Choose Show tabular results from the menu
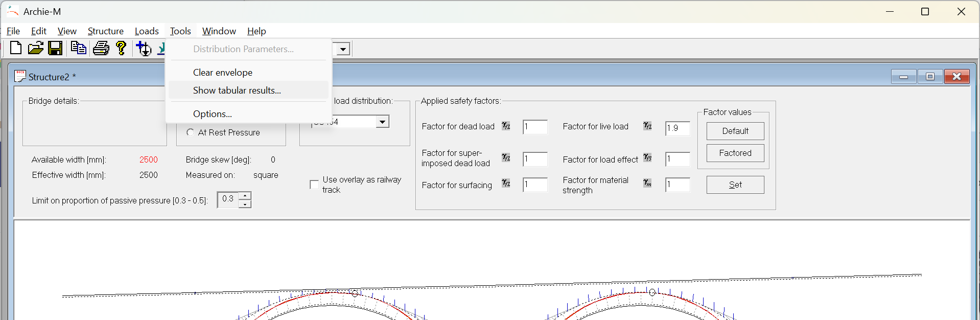The image size is (980, 320). pyautogui.click(x=248, y=90)
